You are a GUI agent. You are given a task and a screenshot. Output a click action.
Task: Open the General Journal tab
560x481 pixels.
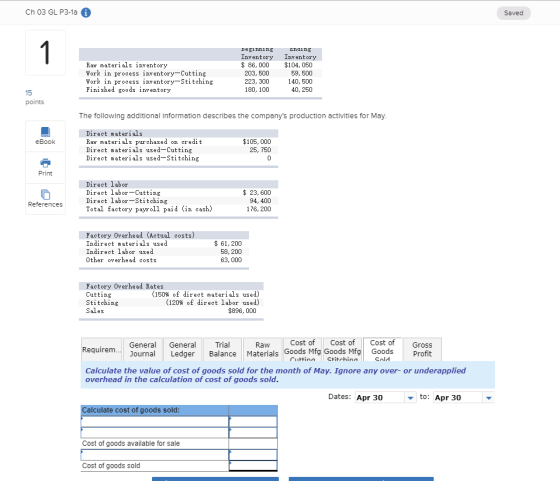click(x=143, y=349)
